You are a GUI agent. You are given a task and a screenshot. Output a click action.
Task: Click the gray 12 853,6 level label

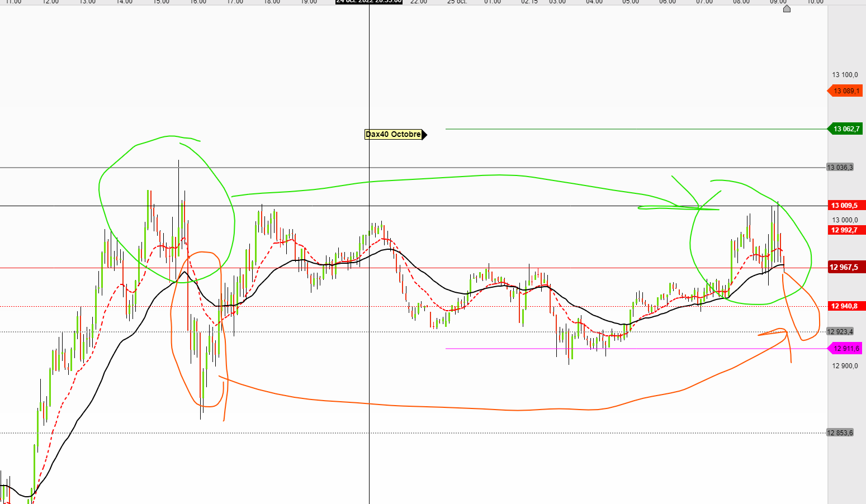pos(840,432)
